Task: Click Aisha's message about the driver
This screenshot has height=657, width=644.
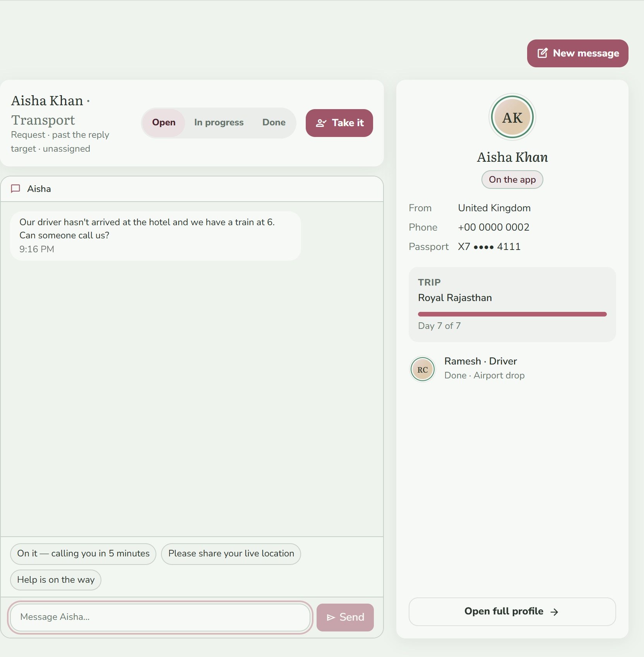Action: tap(156, 236)
